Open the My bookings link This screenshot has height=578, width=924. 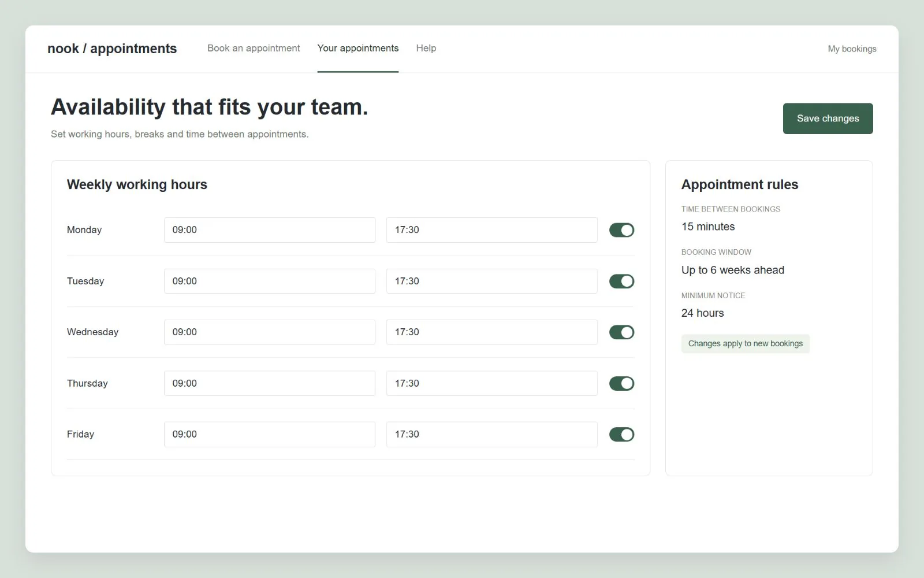(x=852, y=49)
